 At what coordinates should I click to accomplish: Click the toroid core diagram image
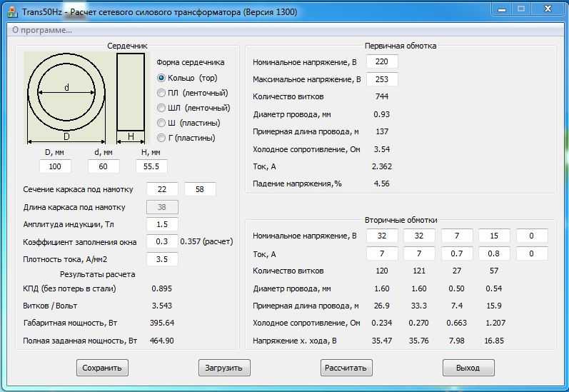[86, 98]
